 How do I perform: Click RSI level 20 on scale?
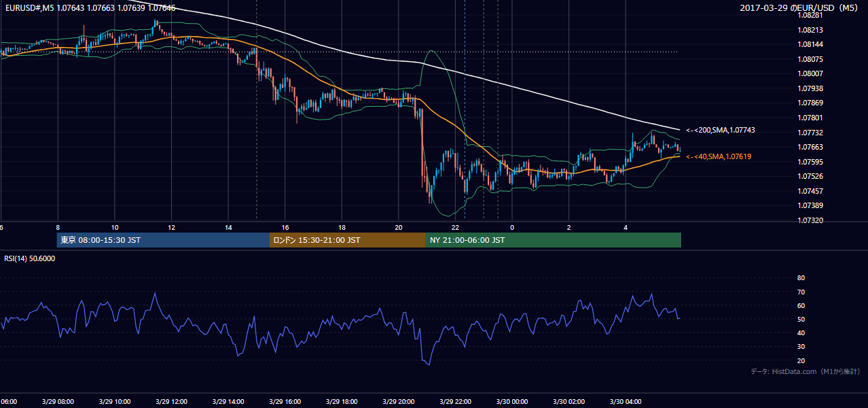[x=801, y=360]
